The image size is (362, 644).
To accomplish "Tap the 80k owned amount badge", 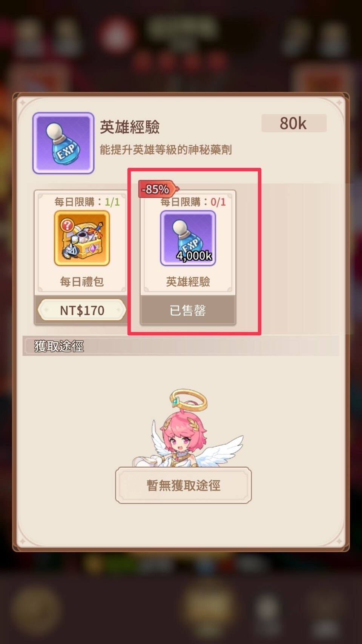I will click(294, 123).
